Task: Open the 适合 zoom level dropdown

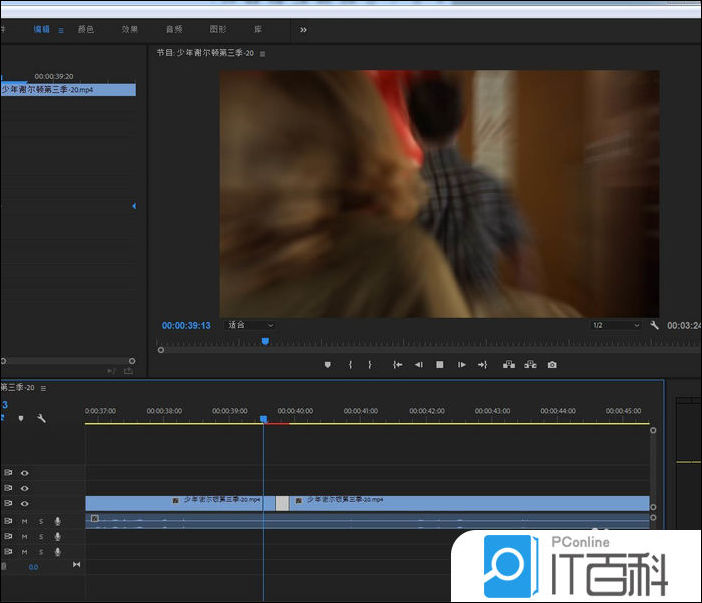Action: click(250, 325)
